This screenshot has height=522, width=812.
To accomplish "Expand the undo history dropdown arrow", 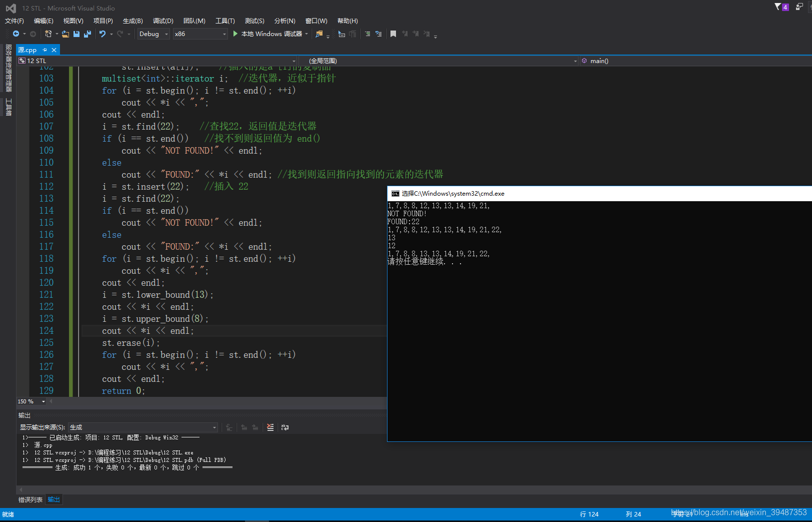I will tap(111, 34).
